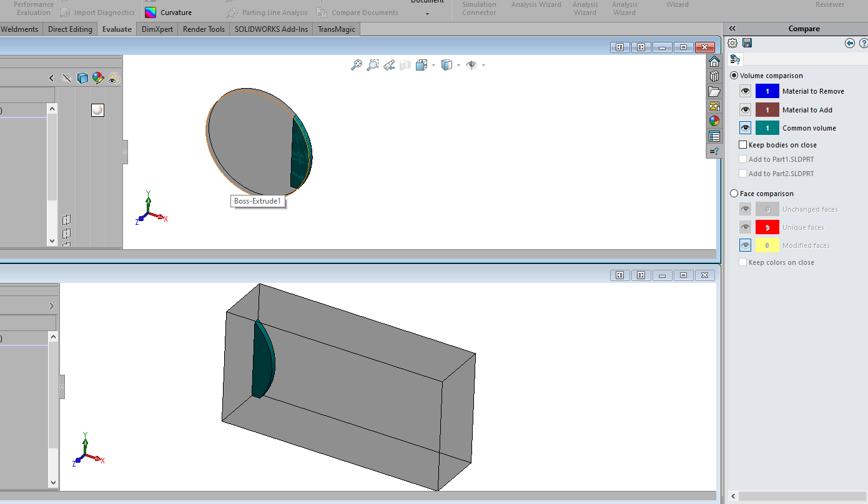The height and width of the screenshot is (504, 868).
Task: Click the save results disk icon
Action: [x=747, y=43]
